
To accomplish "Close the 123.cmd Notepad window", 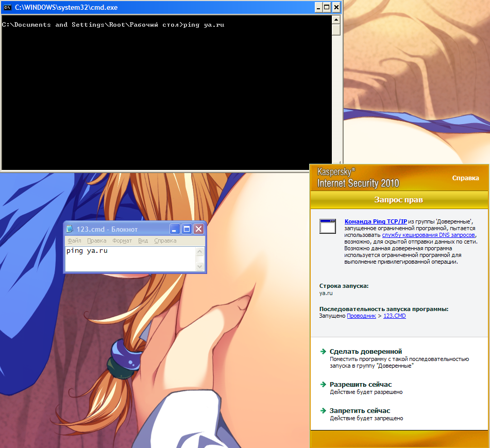I will click(x=198, y=229).
